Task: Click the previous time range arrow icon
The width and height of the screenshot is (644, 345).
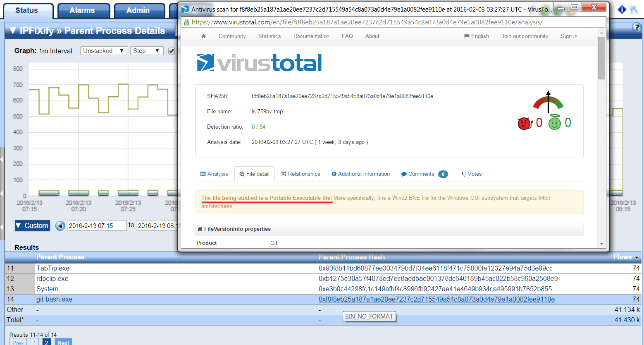Action: pos(60,226)
